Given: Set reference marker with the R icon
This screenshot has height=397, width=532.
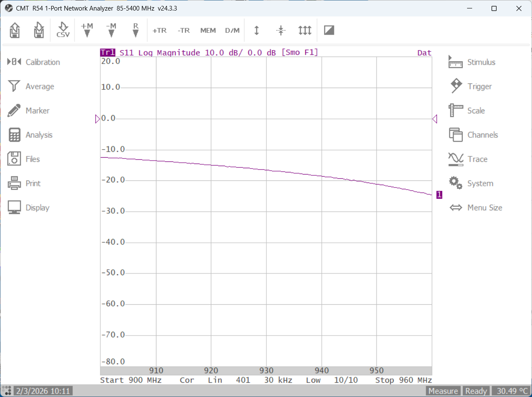Looking at the screenshot, I should 135,30.
